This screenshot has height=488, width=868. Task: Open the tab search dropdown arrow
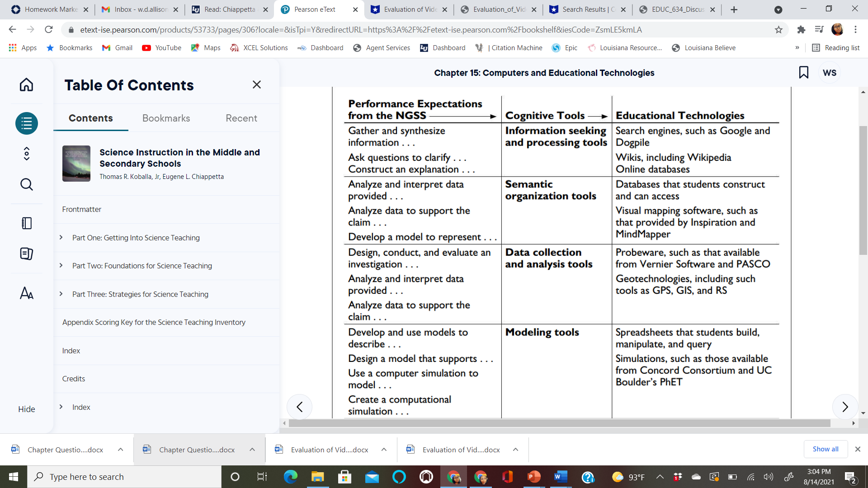(778, 9)
